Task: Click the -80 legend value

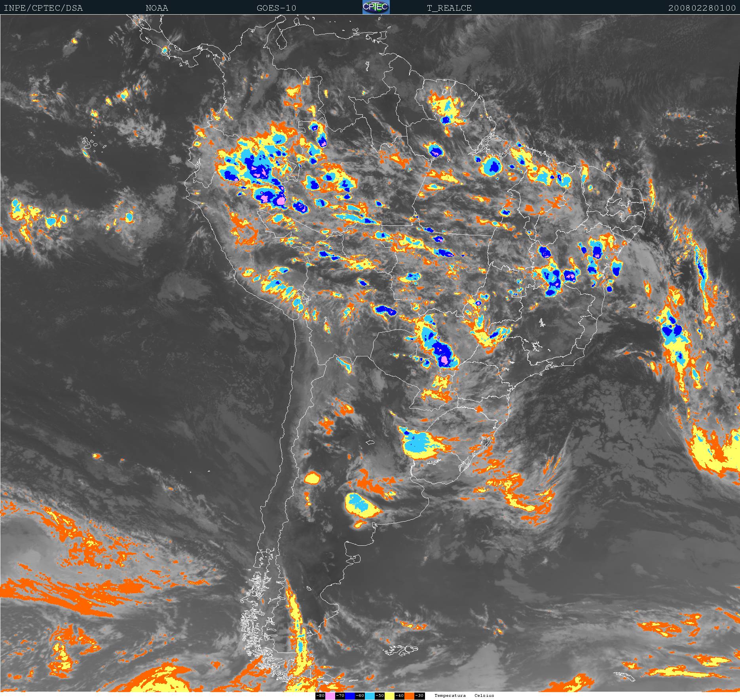Action: 321,696
